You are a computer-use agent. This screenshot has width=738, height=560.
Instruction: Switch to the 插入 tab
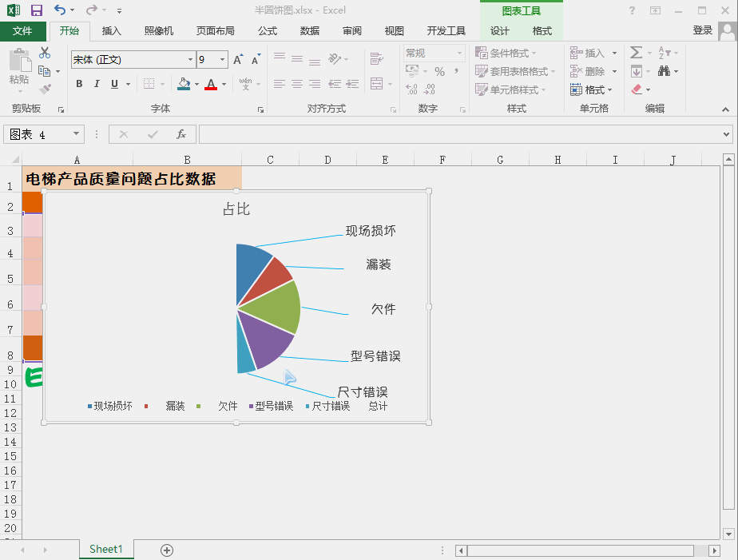pyautogui.click(x=112, y=31)
